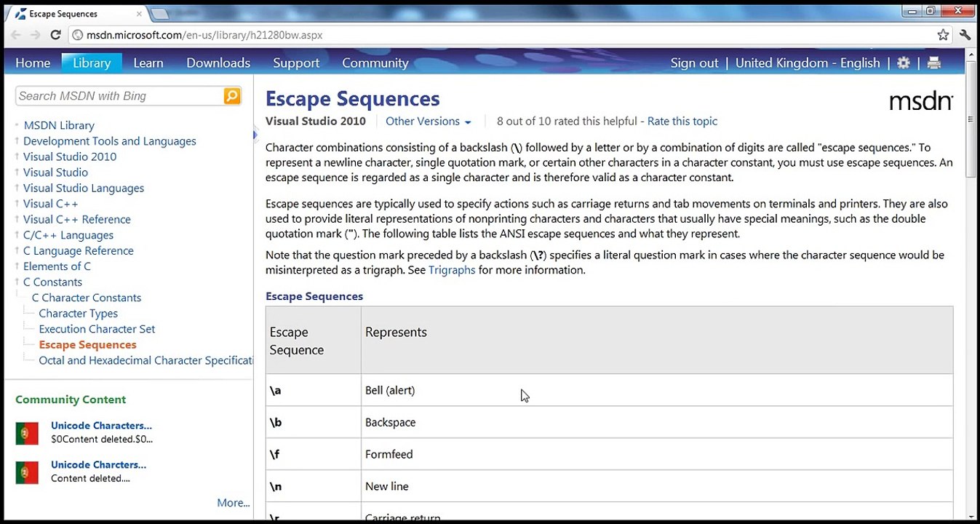Bookmark this page with star icon
980x524 pixels.
pyautogui.click(x=943, y=35)
